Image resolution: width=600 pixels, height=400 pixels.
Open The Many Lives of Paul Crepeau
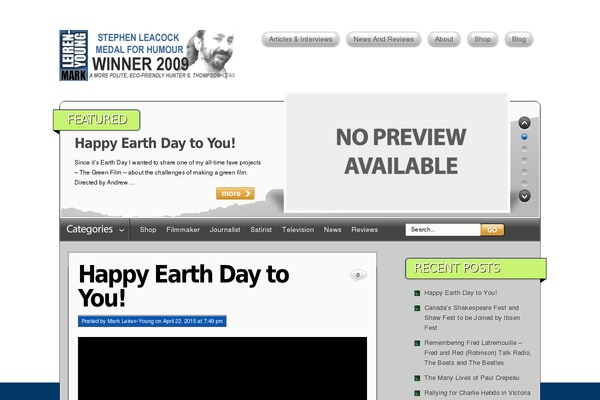[x=472, y=378]
